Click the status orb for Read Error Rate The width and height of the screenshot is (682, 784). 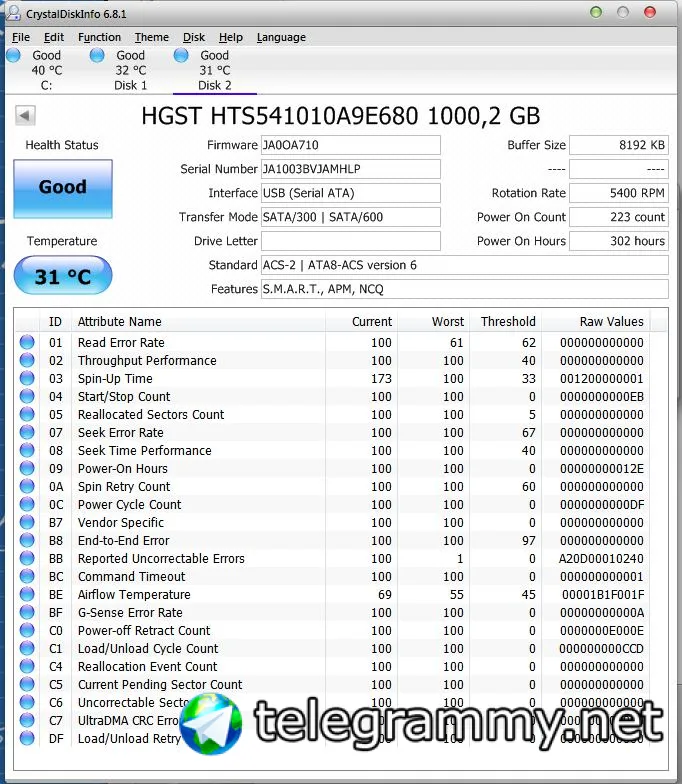[27, 342]
